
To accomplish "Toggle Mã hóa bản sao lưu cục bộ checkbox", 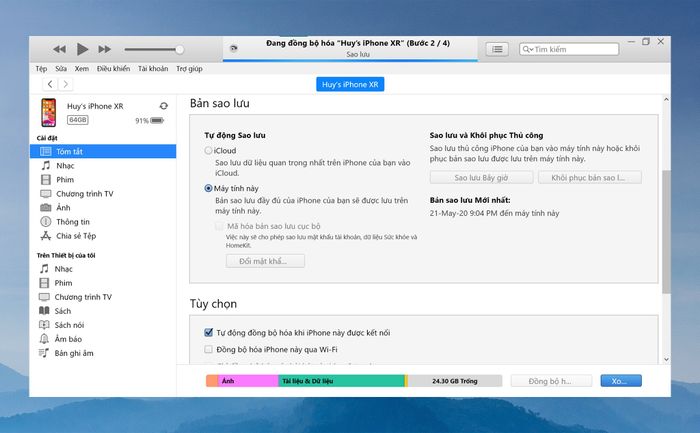I will point(219,226).
